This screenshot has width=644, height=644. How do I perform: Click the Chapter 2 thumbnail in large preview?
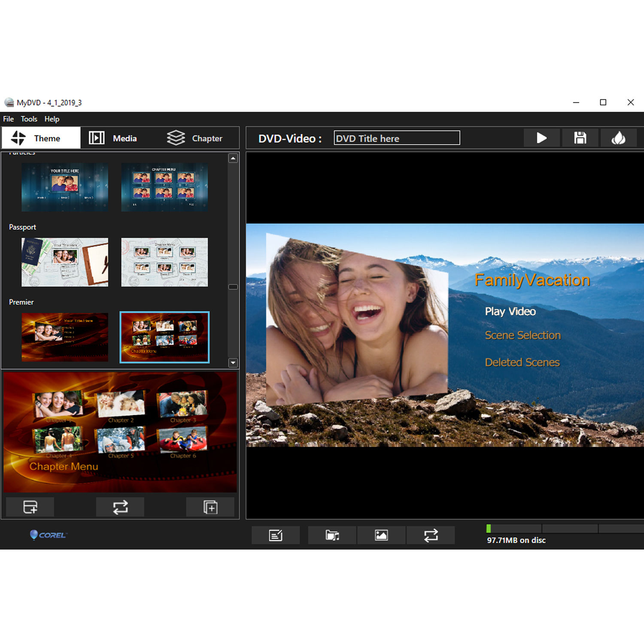coord(121,404)
